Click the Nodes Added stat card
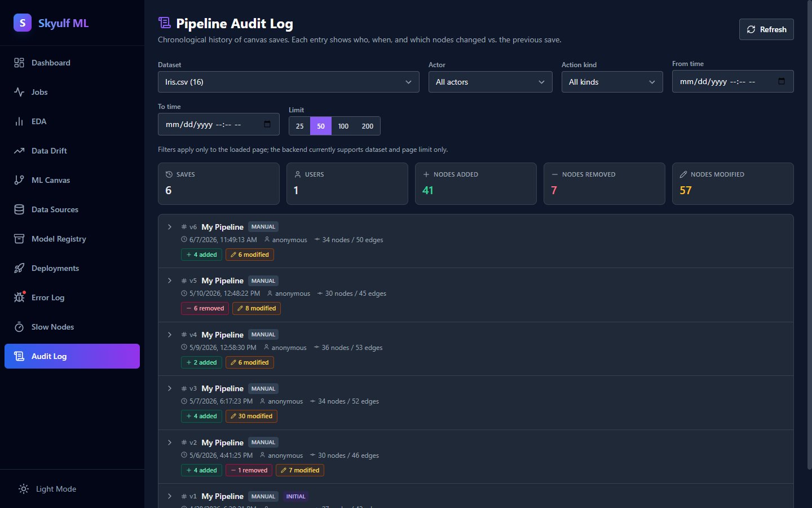 pyautogui.click(x=476, y=183)
